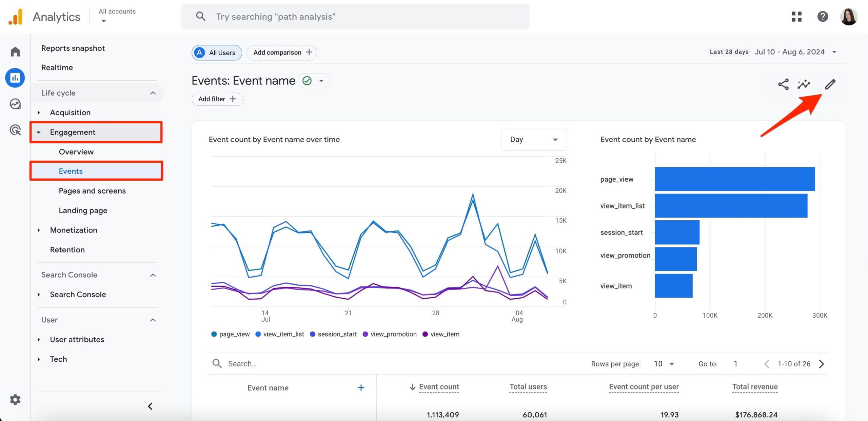Collapse the Engagement section

[x=38, y=132]
